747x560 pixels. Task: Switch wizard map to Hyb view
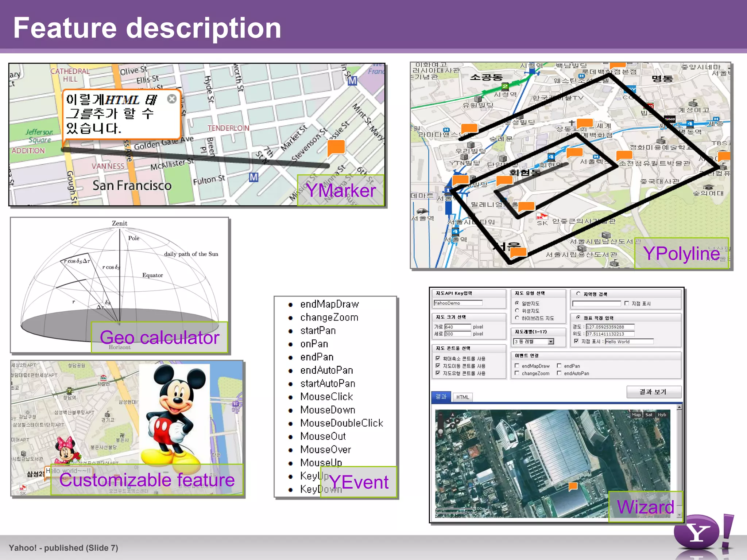click(662, 415)
